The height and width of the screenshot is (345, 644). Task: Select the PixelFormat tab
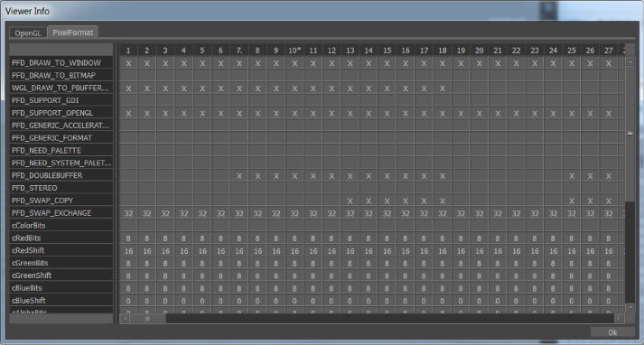tap(72, 32)
